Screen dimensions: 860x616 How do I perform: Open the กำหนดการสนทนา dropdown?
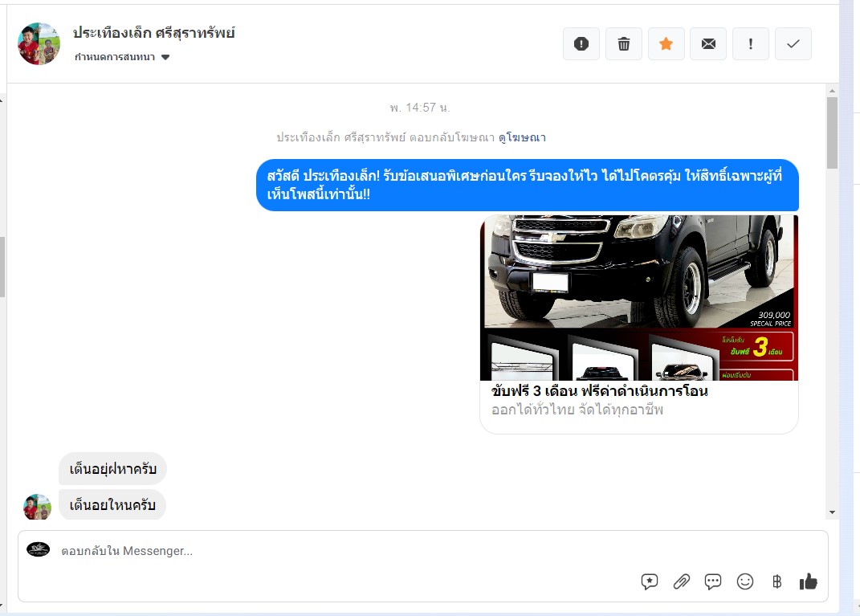click(x=122, y=57)
